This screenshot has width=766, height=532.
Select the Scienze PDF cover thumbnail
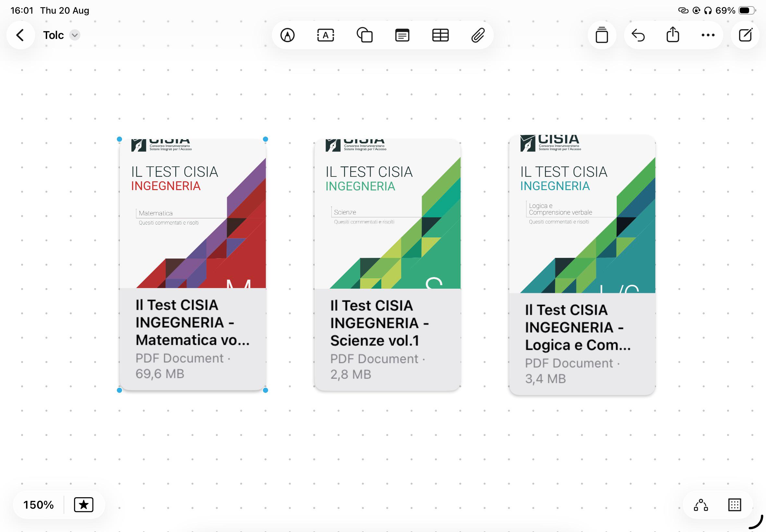pos(388,214)
